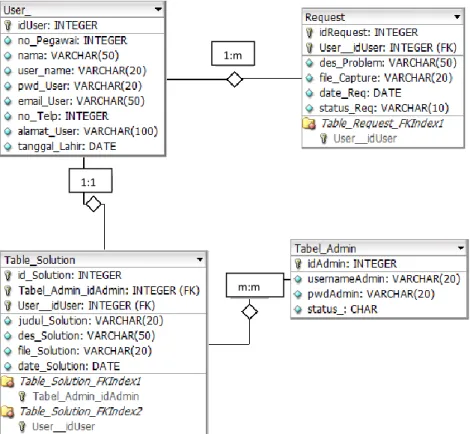The image size is (470, 434).
Task: Select field email_User: VARCHAR(50)
Action: (x=81, y=101)
